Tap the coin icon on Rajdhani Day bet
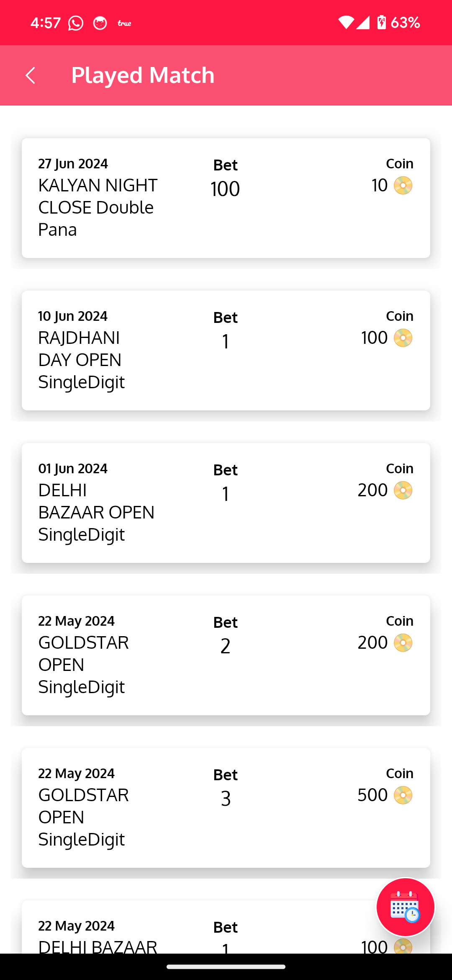The width and height of the screenshot is (452, 980). 403,338
